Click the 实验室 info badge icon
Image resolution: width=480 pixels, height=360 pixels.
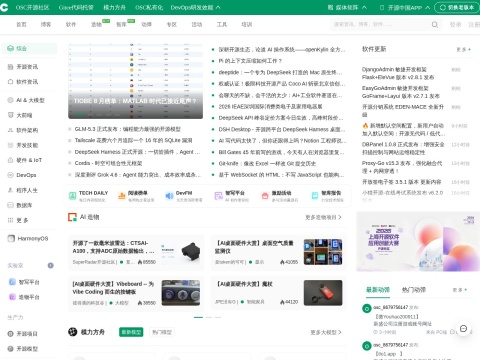[51, 266]
